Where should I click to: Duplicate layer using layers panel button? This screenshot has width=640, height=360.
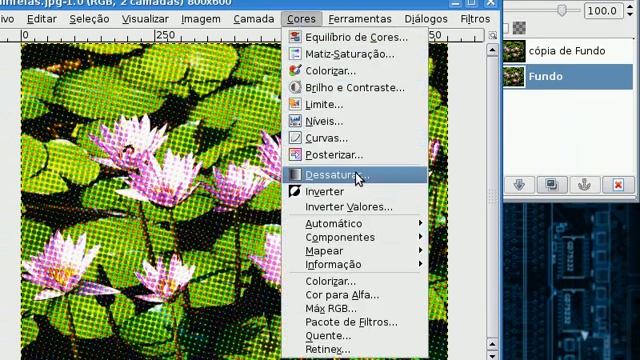pos(552,185)
